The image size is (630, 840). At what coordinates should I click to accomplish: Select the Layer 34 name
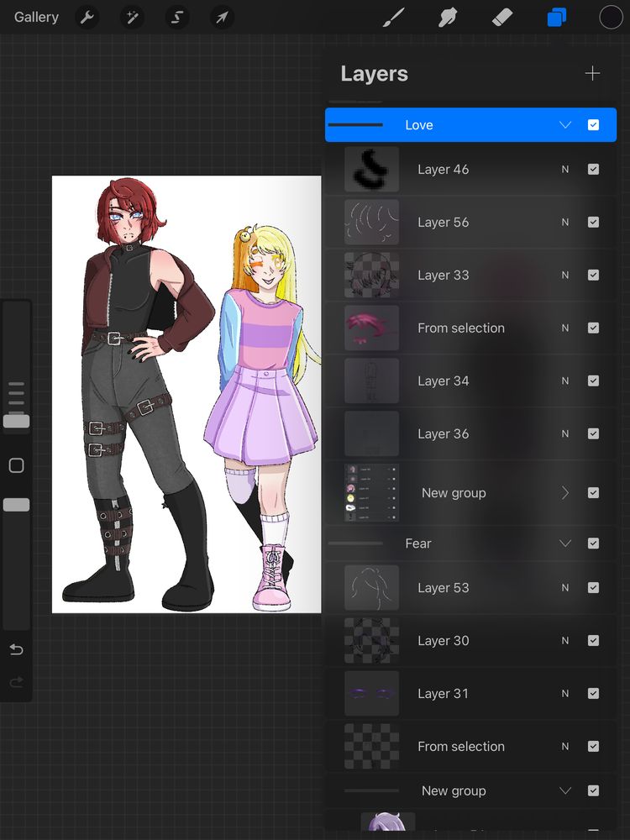coord(443,381)
